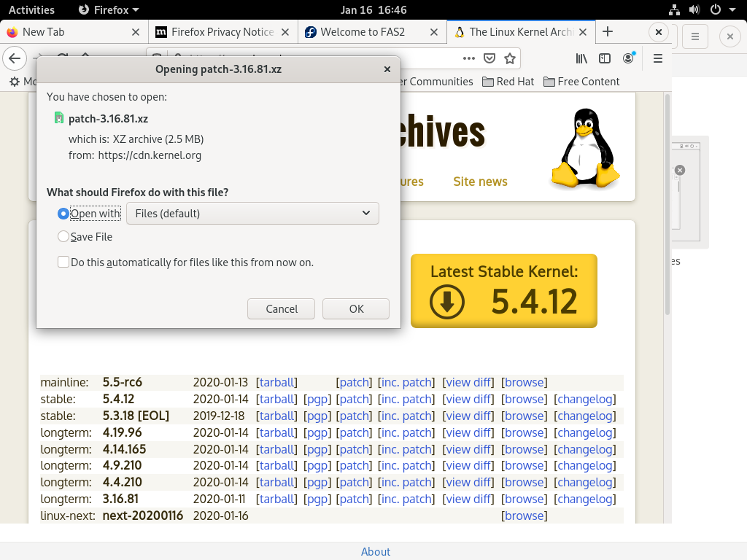Save the page to Pocket
Image resolution: width=747 pixels, height=560 pixels.
[x=489, y=58]
